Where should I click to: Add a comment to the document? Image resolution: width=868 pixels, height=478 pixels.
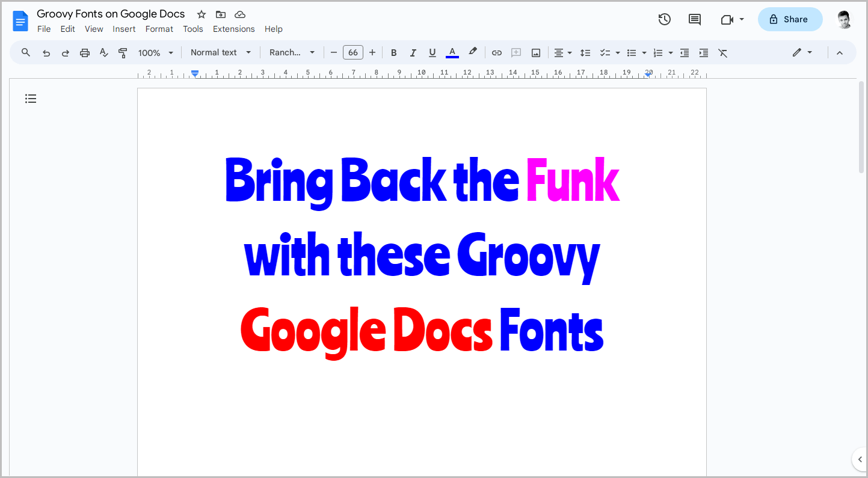516,52
